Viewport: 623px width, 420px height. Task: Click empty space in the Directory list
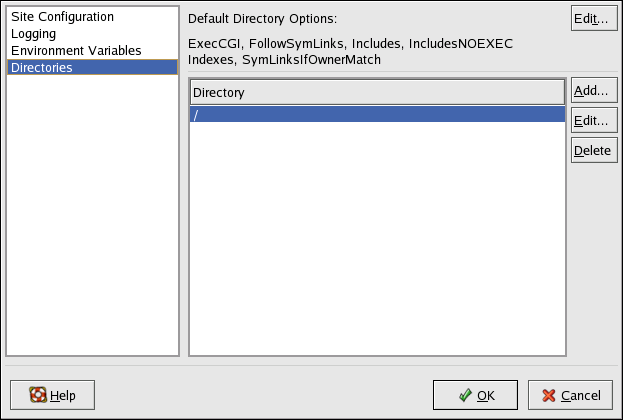377,240
